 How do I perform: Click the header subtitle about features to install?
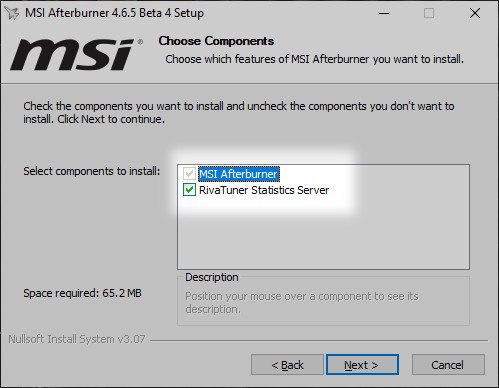click(315, 59)
